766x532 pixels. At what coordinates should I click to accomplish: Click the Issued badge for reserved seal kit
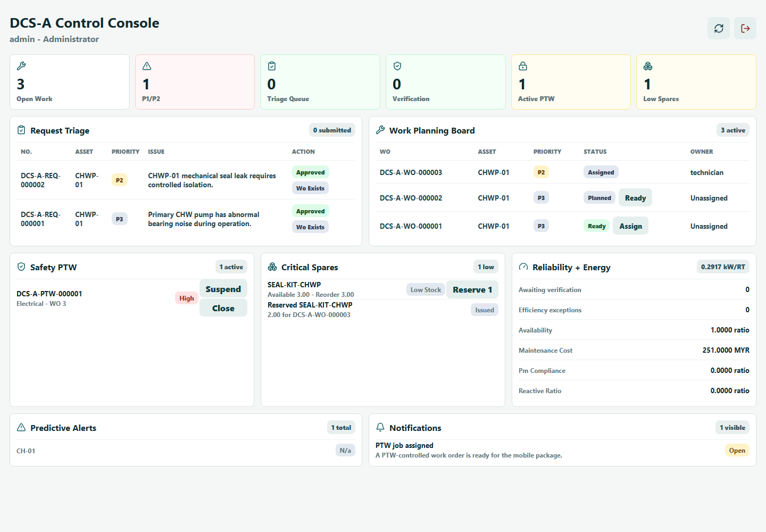485,310
